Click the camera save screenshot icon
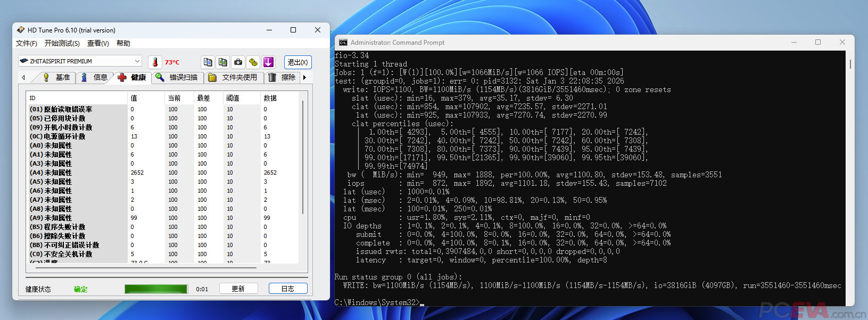 click(x=238, y=62)
